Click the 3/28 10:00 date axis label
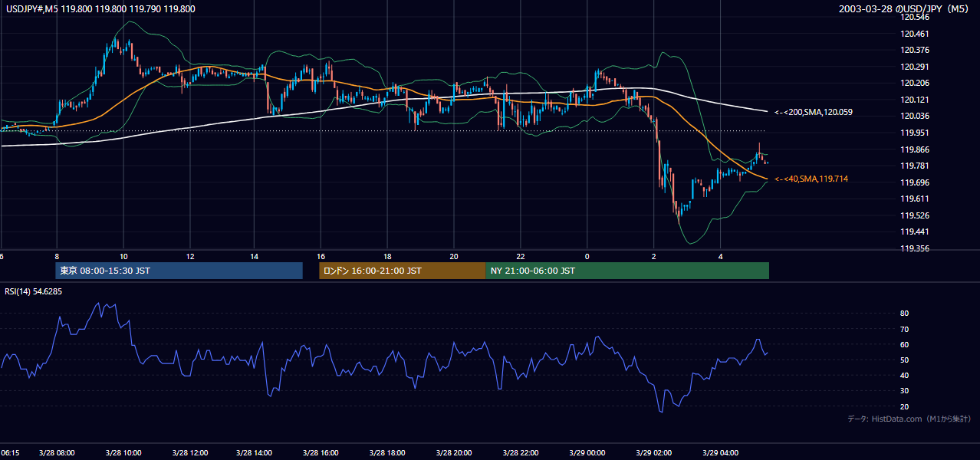 point(123,453)
